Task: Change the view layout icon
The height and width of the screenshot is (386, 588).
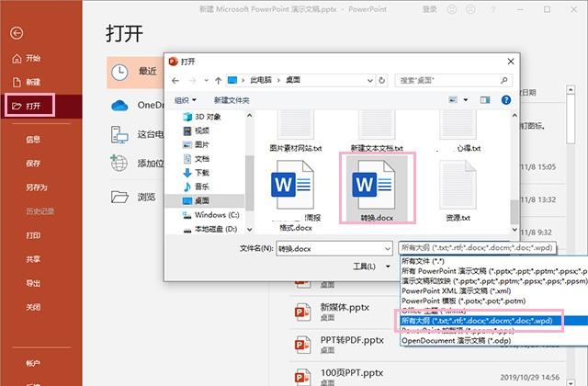Action: (453, 100)
